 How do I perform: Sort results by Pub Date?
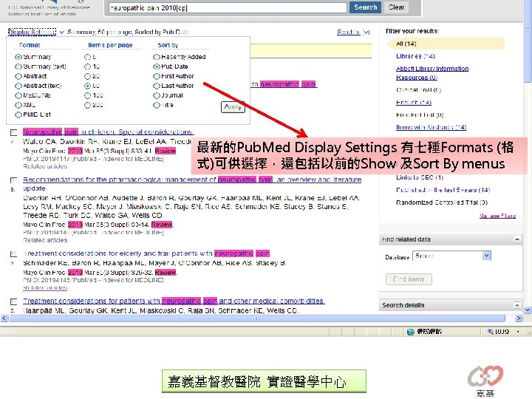pyautogui.click(x=157, y=66)
